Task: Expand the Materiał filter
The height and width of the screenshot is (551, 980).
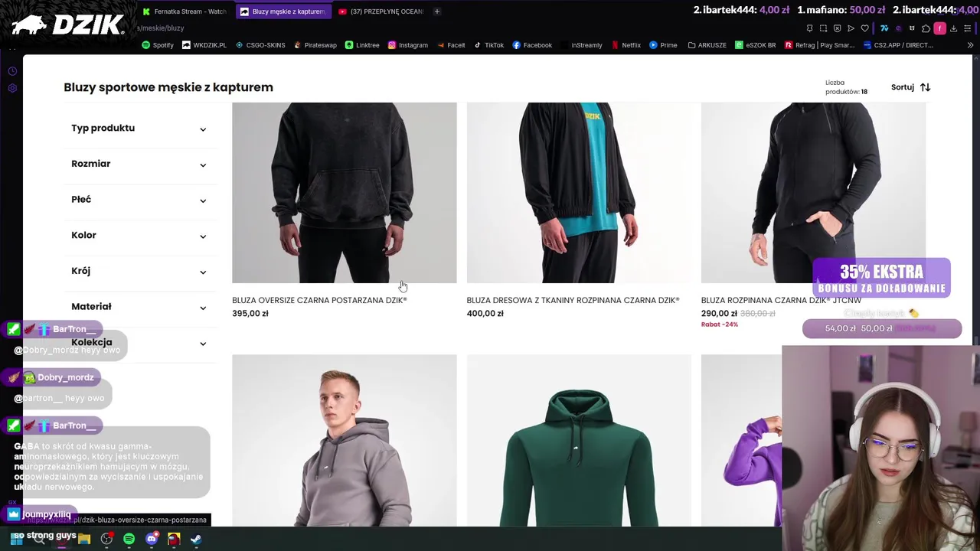Action: point(139,307)
